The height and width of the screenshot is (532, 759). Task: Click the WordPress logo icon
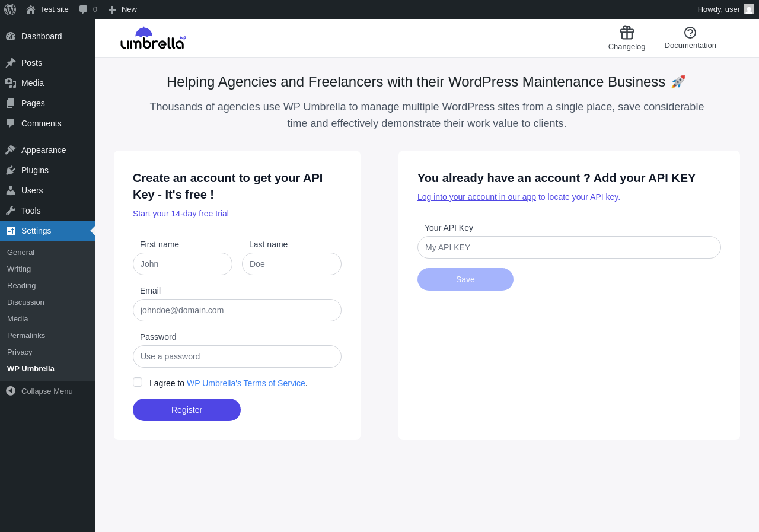click(10, 9)
